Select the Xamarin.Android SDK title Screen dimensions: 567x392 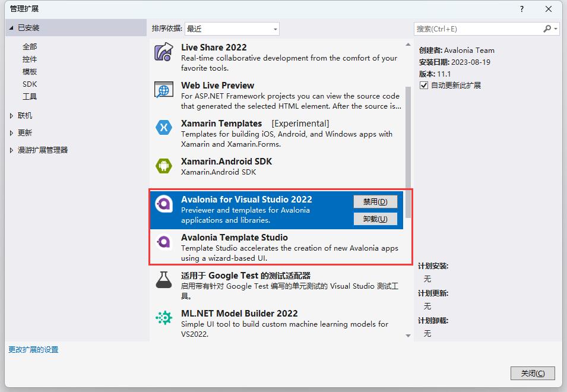(x=226, y=162)
